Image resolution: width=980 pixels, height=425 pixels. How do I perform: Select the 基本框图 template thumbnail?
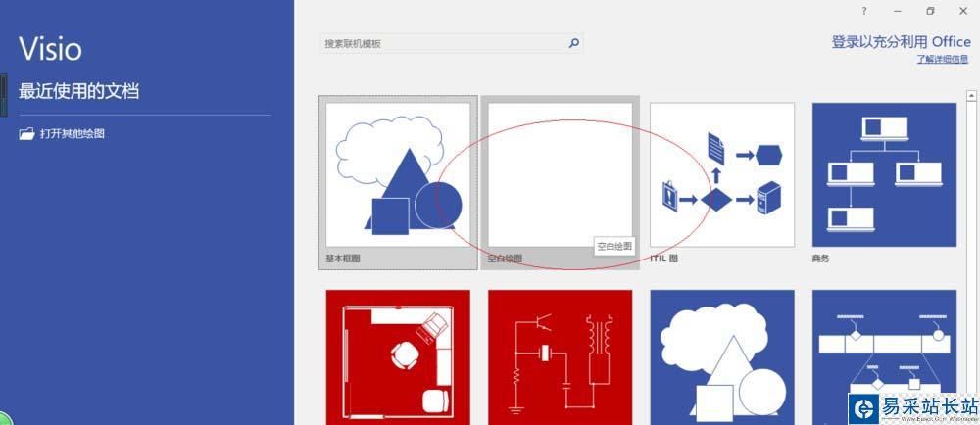398,174
